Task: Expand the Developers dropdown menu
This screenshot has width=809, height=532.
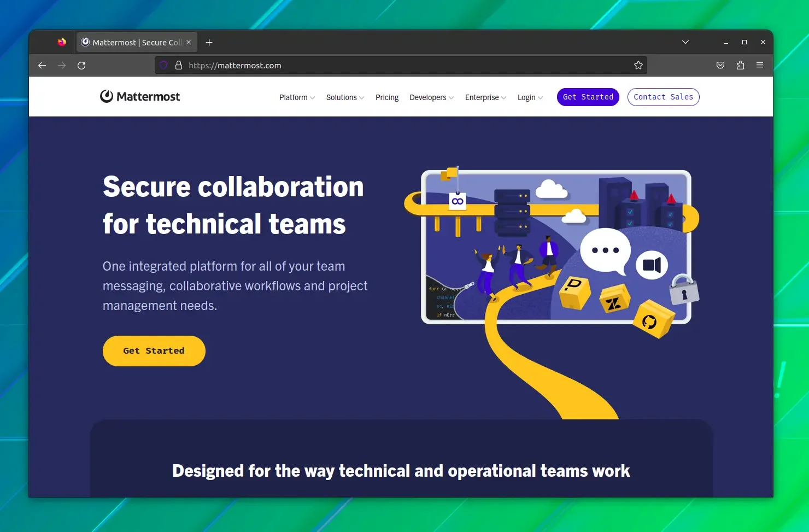Action: (431, 97)
